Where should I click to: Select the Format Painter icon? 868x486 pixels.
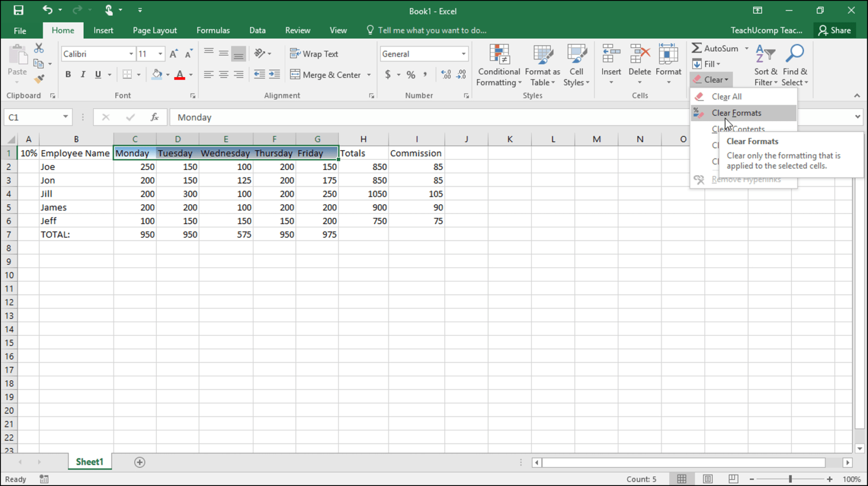pyautogui.click(x=40, y=78)
